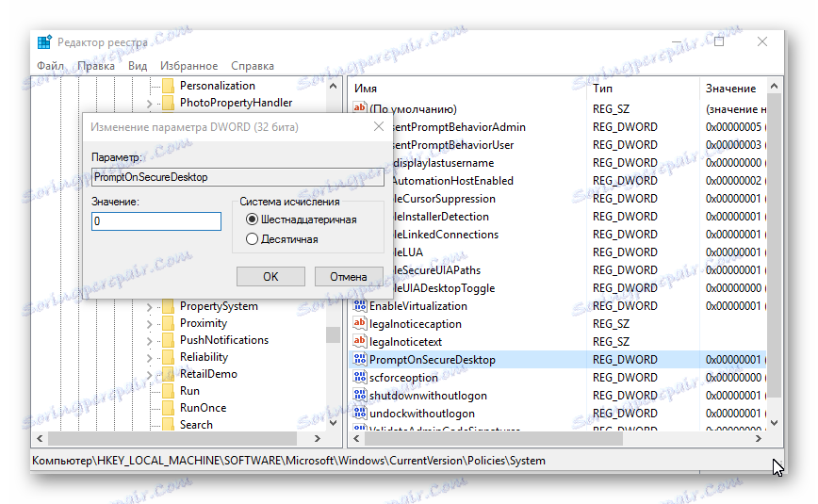Select the EnableVirtualization value name

coord(417,306)
